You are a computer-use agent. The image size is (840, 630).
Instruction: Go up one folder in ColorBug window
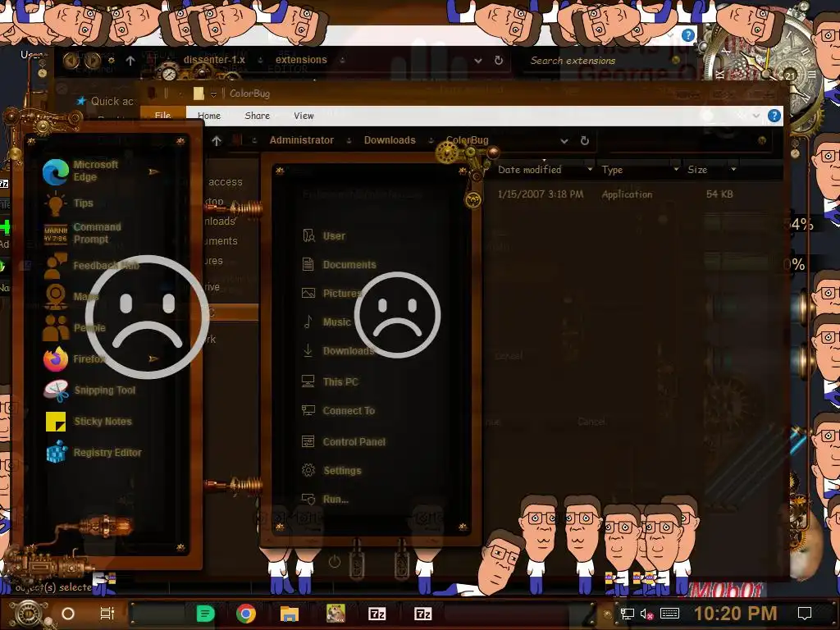click(x=217, y=140)
